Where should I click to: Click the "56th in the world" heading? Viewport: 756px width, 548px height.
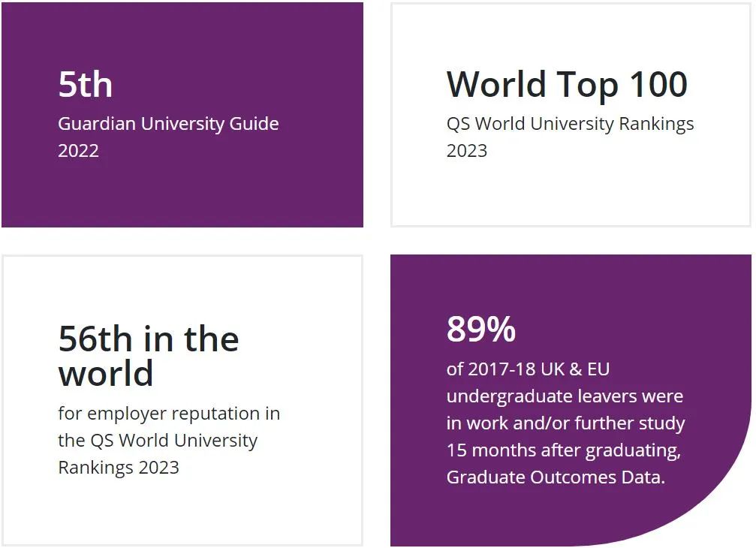pyautogui.click(x=149, y=356)
